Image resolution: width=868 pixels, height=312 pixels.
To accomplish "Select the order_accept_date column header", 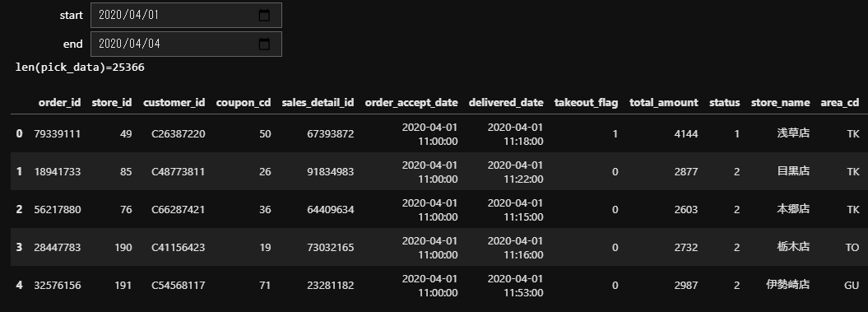I will [x=411, y=103].
